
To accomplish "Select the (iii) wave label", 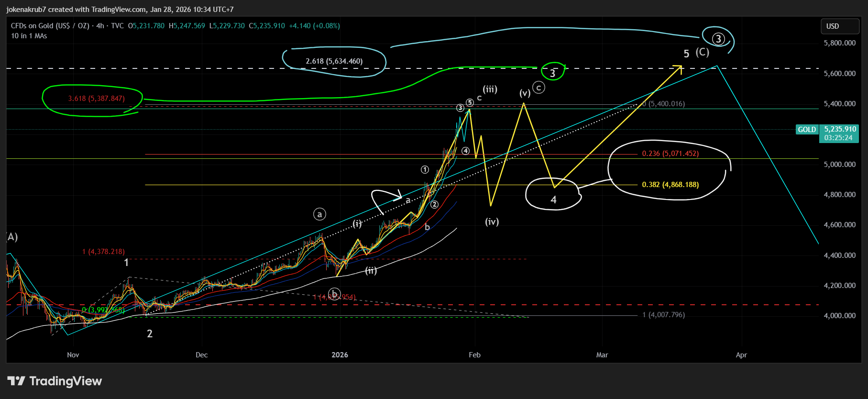I will pyautogui.click(x=490, y=89).
